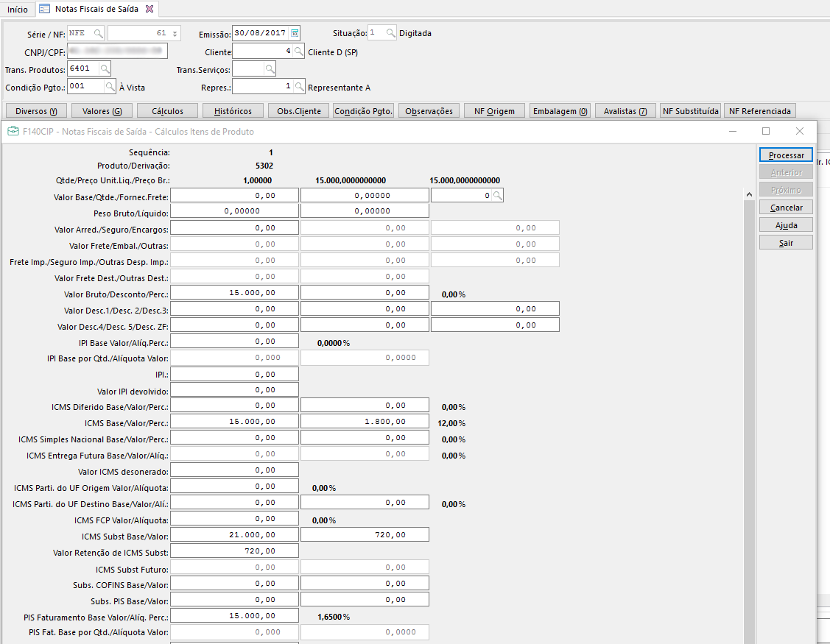Click the Fornec.Frete lookup magnifier icon

498,195
